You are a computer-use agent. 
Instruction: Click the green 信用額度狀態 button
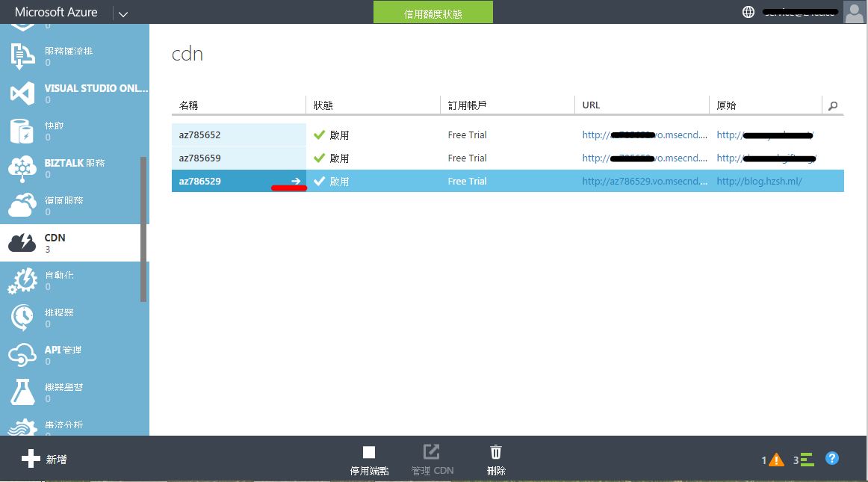pos(433,13)
